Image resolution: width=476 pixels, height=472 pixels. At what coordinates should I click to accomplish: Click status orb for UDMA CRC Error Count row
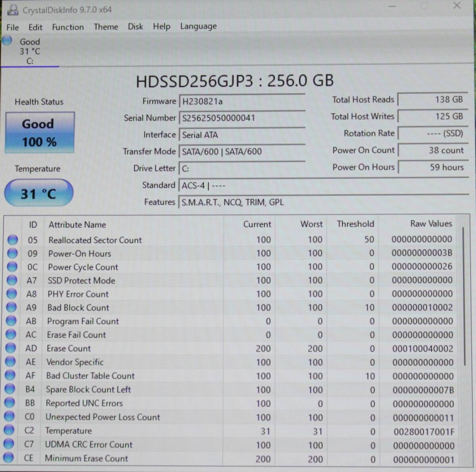(x=9, y=444)
